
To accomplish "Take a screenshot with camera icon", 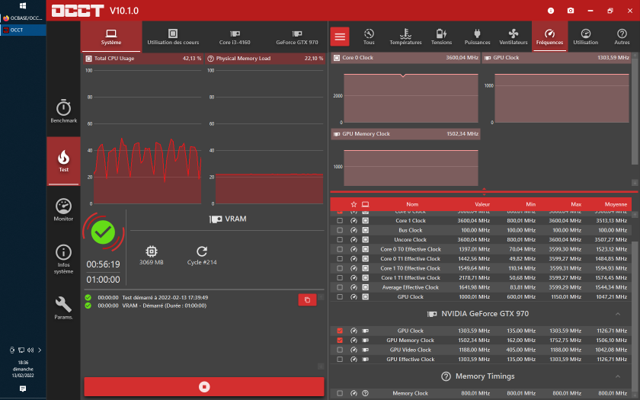I will click(x=571, y=11).
